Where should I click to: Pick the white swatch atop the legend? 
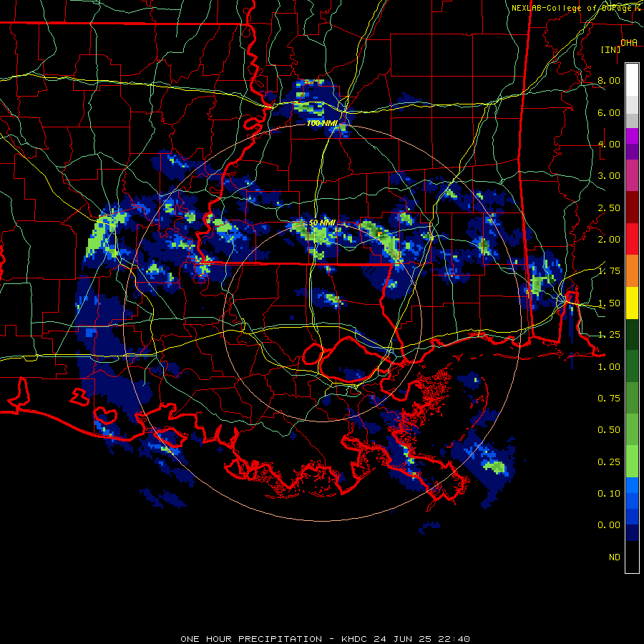pos(632,80)
